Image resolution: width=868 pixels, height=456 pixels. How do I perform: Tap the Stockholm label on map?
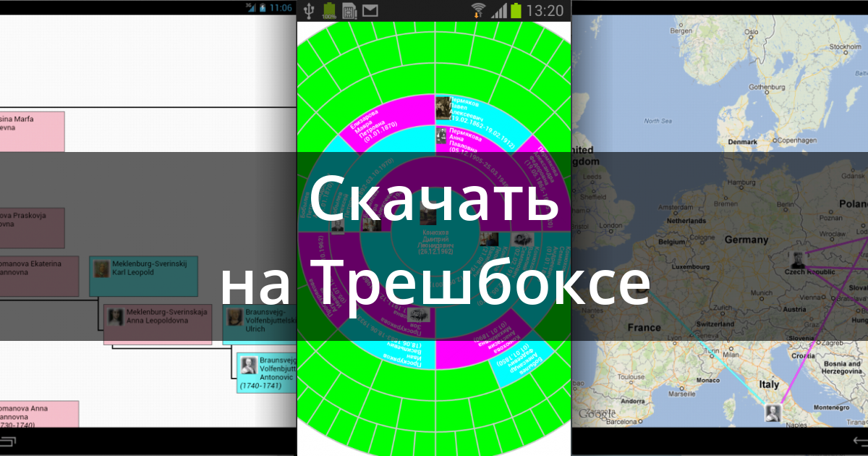coord(844,46)
